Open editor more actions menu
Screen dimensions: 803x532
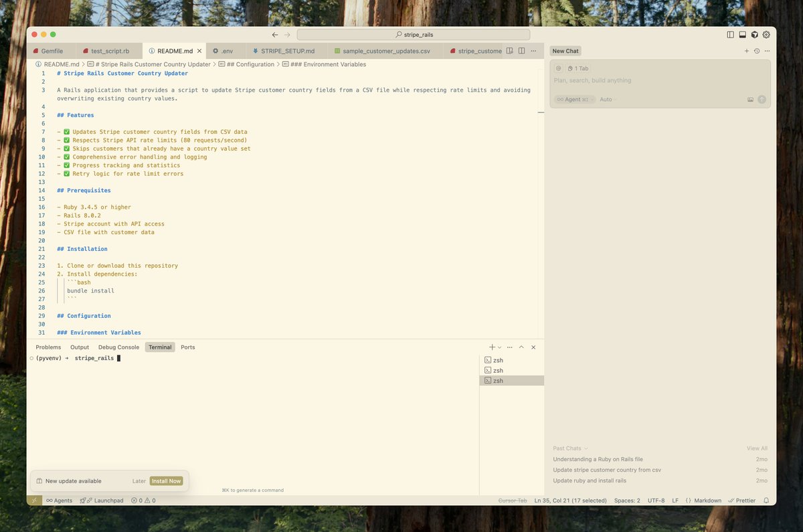point(533,51)
